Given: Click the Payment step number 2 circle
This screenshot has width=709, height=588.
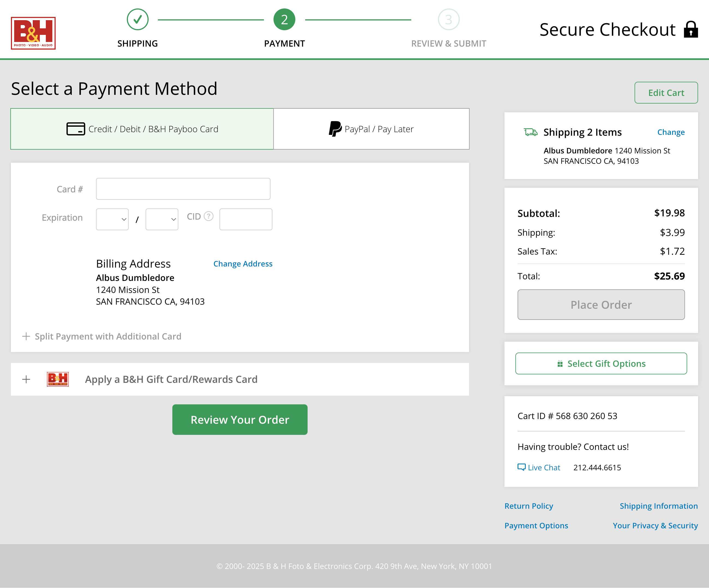Looking at the screenshot, I should point(284,20).
